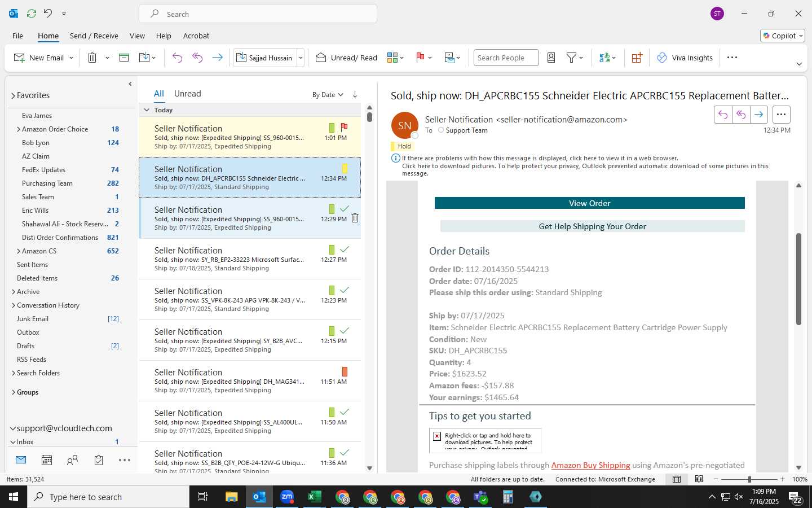
Task: Expand the Amazon Order Choice folder
Action: coord(19,129)
